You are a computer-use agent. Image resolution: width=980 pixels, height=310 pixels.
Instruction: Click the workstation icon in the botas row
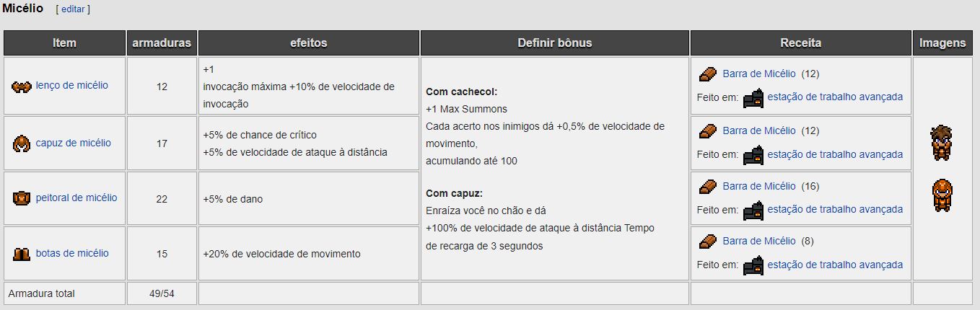click(753, 265)
